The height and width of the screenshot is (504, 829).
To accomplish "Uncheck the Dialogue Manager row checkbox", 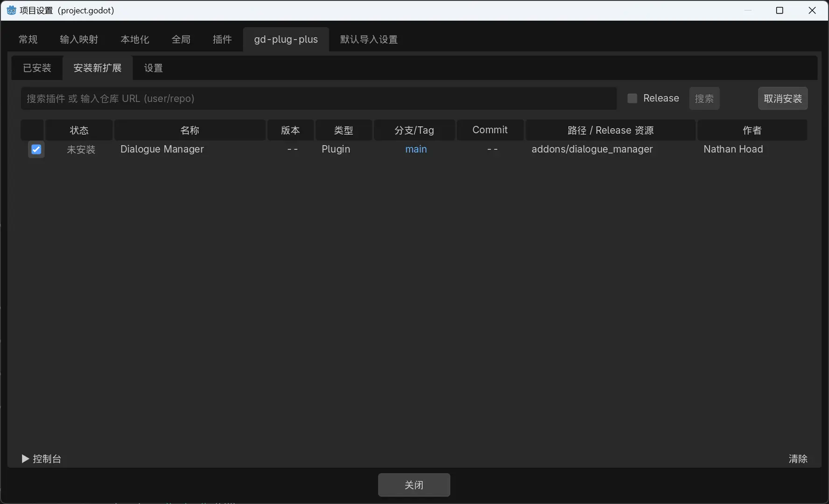I will 36,149.
